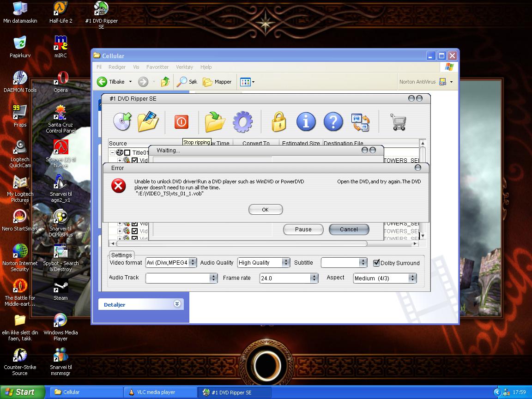Click OK in the Error dialog
Viewport: 532px width, 399px height.
coord(266,209)
